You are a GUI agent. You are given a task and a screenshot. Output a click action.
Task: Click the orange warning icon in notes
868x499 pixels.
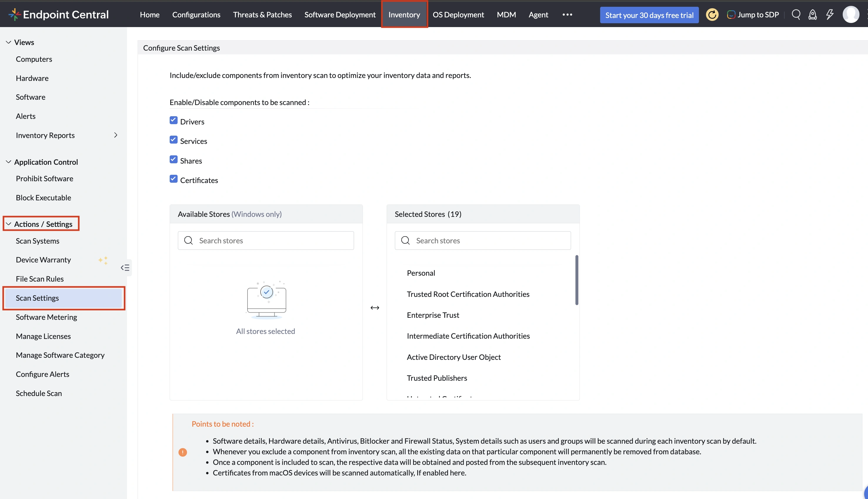click(x=183, y=452)
